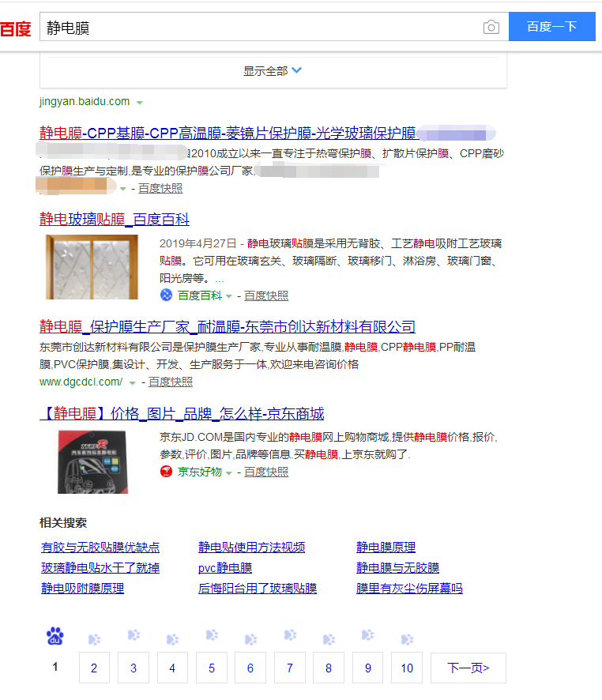Expand 显示全部 to show all content

tap(273, 70)
